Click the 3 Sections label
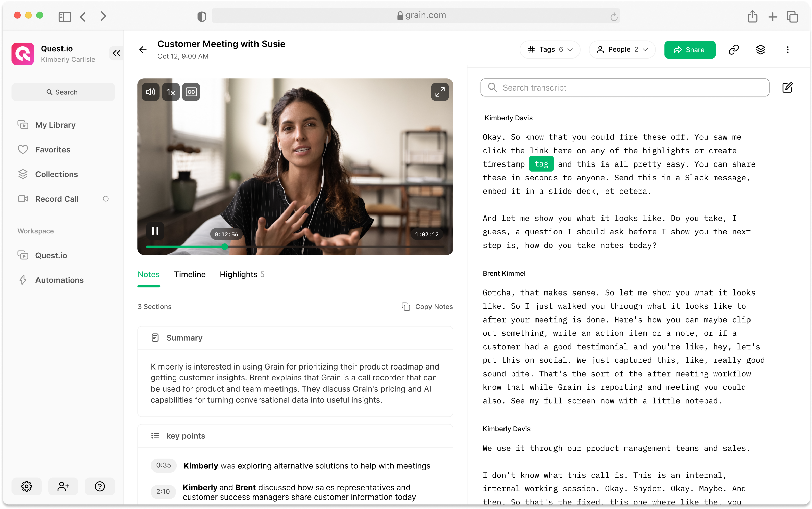This screenshot has width=812, height=509. point(154,306)
